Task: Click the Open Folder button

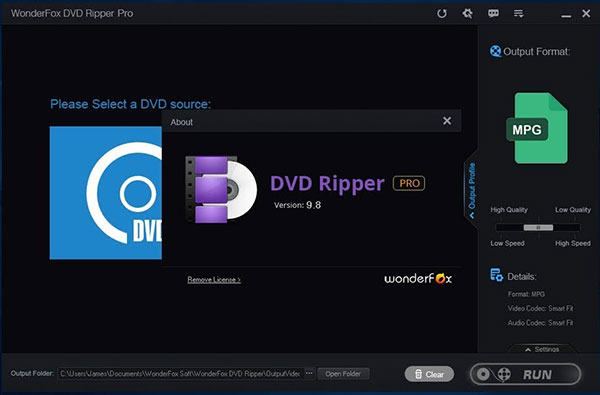Action: coord(343,374)
